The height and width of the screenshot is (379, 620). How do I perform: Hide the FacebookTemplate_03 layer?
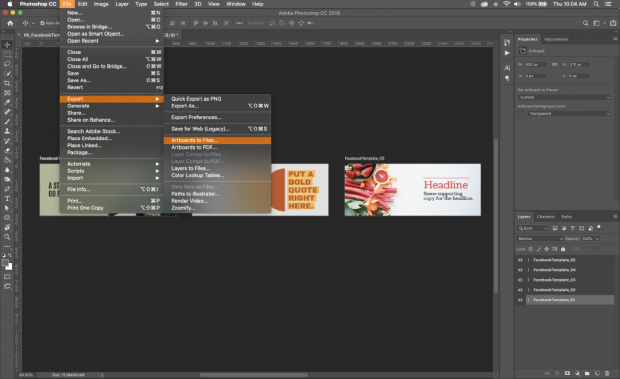tap(520, 280)
